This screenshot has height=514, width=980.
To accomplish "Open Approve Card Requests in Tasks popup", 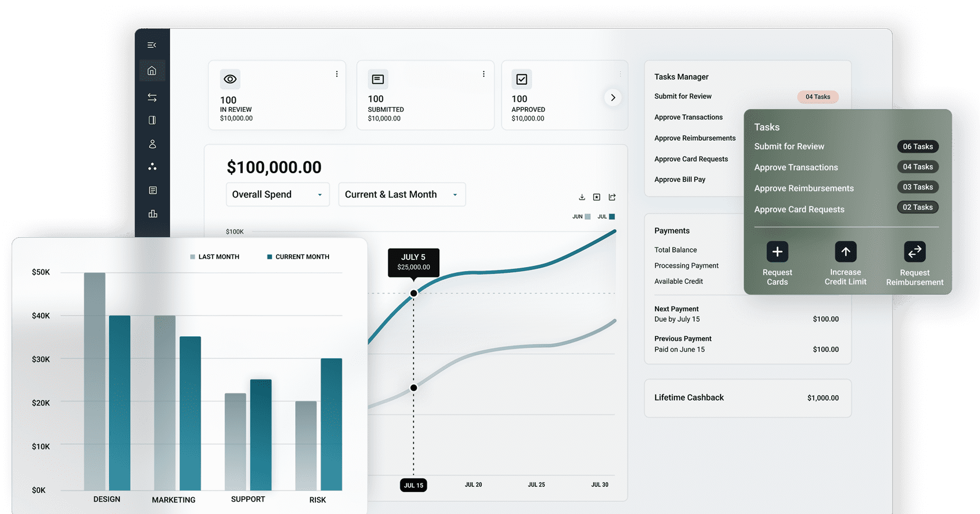I will point(799,209).
